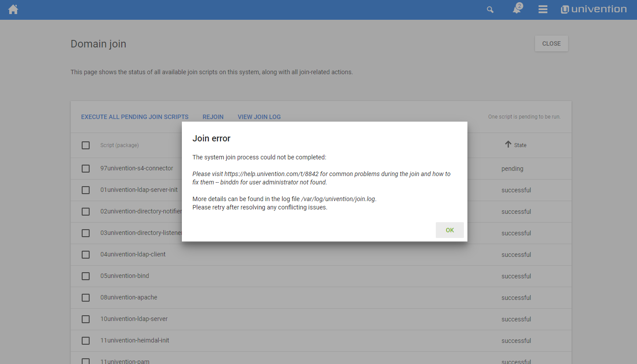Open the search magnifier icon
637x364 pixels.
(490, 10)
